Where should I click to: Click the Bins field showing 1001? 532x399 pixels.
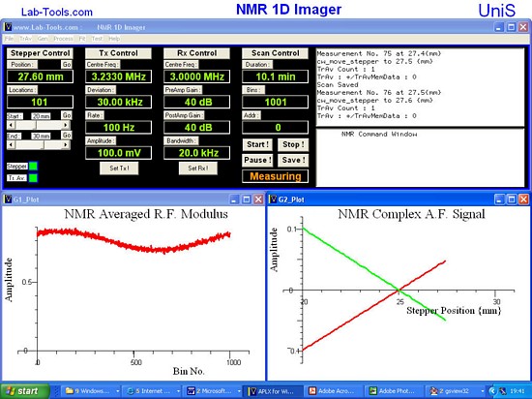coord(275,102)
